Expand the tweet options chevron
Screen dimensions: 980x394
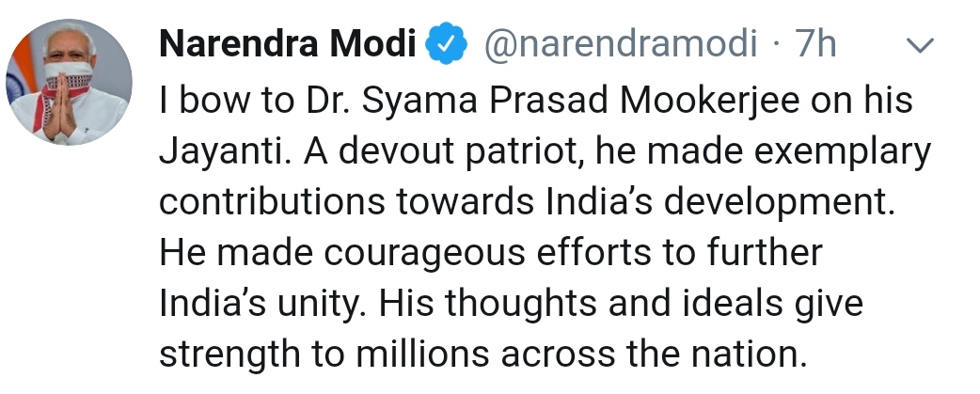pos(919,45)
